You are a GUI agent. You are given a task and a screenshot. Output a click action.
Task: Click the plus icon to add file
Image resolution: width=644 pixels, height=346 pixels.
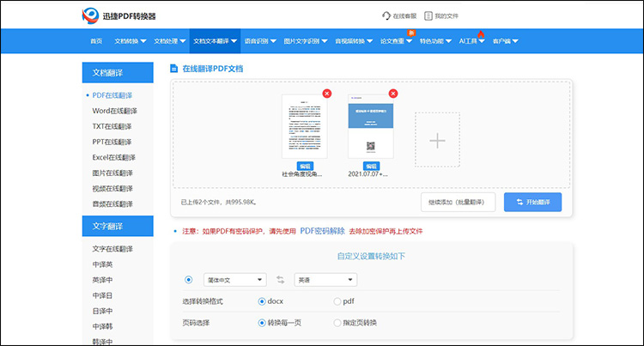(x=437, y=141)
